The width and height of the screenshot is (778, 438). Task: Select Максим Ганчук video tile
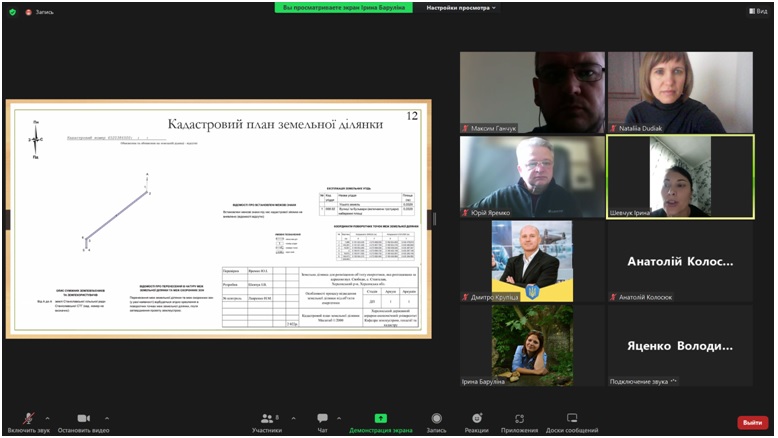point(532,92)
